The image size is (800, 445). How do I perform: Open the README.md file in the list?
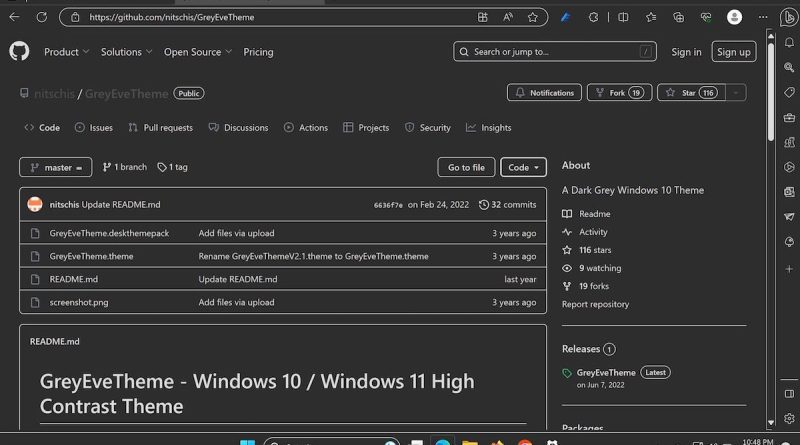(73, 279)
